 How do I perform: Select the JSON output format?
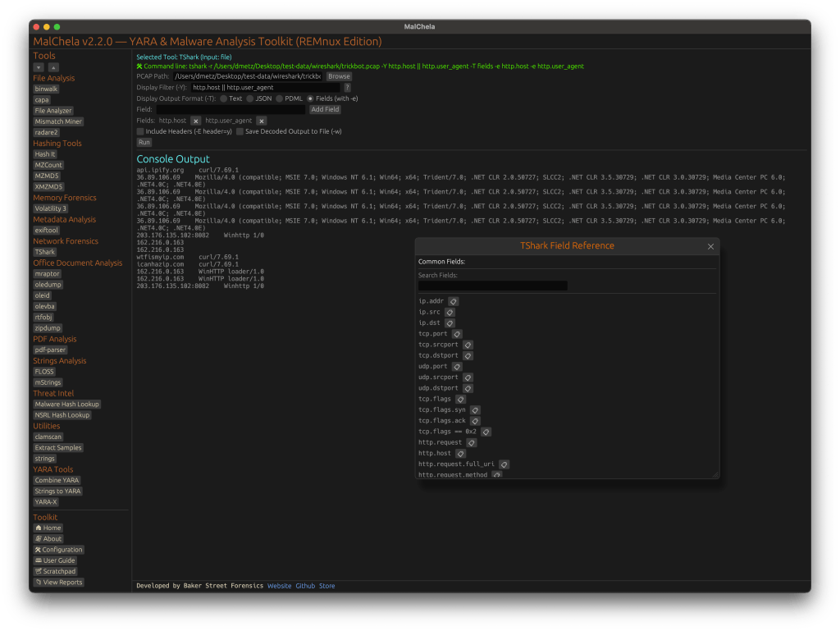(x=250, y=98)
